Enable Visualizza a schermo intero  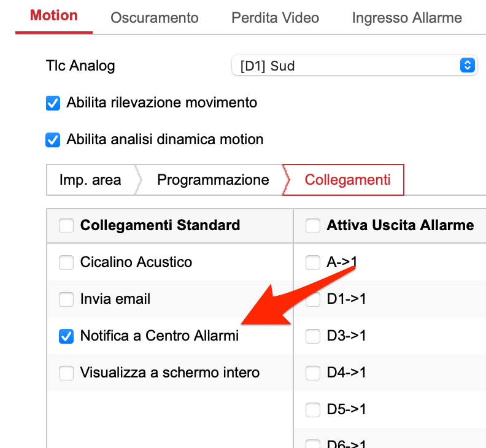66,373
